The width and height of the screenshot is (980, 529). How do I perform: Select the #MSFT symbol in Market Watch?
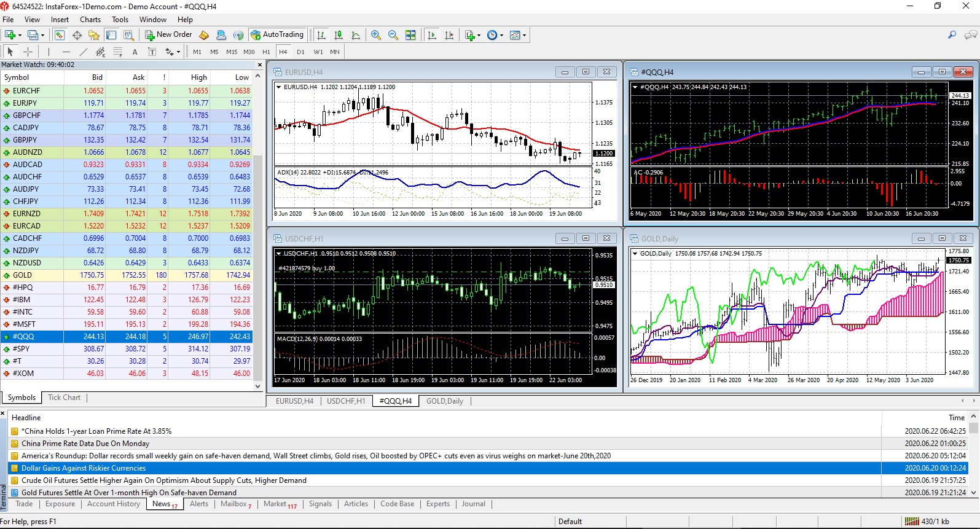(126, 324)
